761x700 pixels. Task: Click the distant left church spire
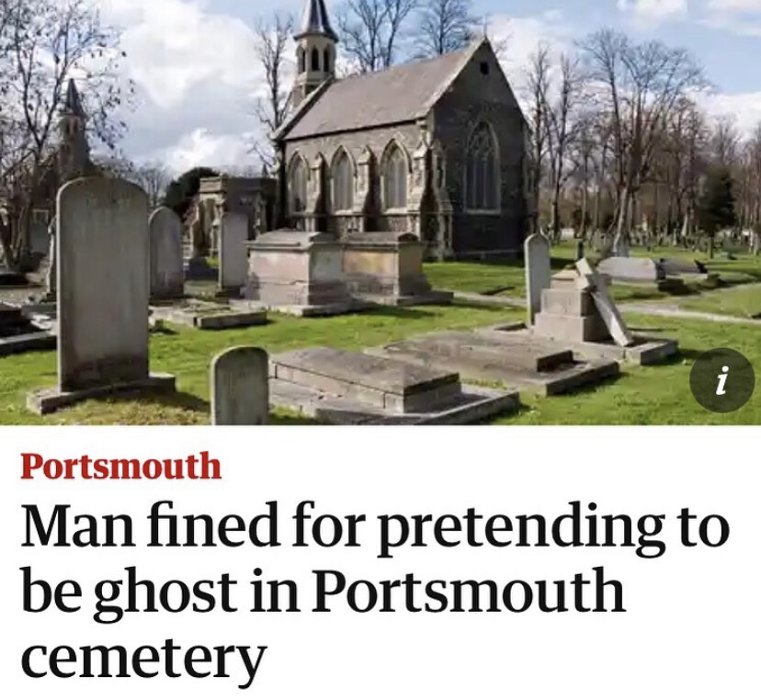pos(74,126)
